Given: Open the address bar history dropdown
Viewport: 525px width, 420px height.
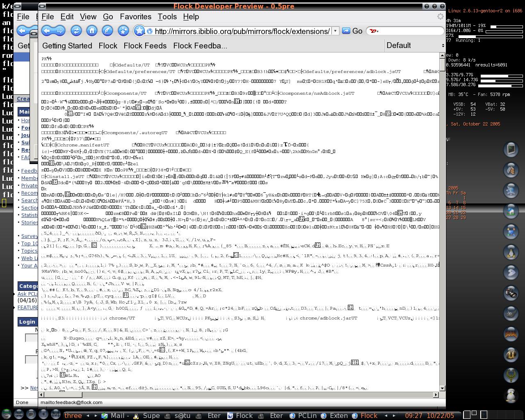Looking at the screenshot, I should pos(335,31).
